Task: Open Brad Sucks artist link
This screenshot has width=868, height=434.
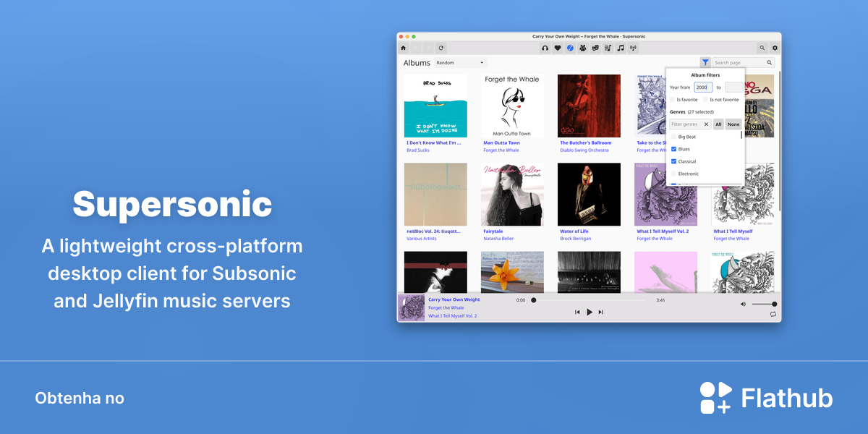Action: point(417,150)
